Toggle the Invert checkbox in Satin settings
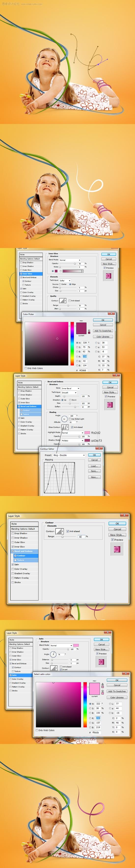 click(x=61, y=670)
